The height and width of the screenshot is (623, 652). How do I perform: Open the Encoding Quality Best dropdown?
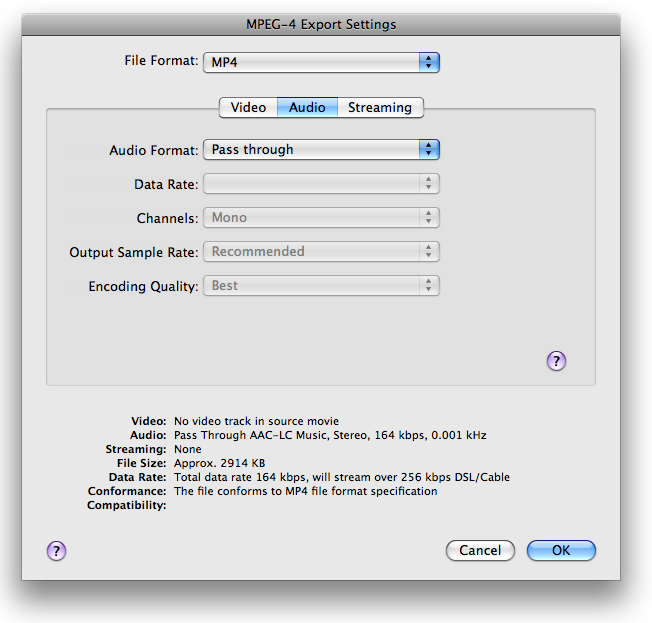pos(321,286)
